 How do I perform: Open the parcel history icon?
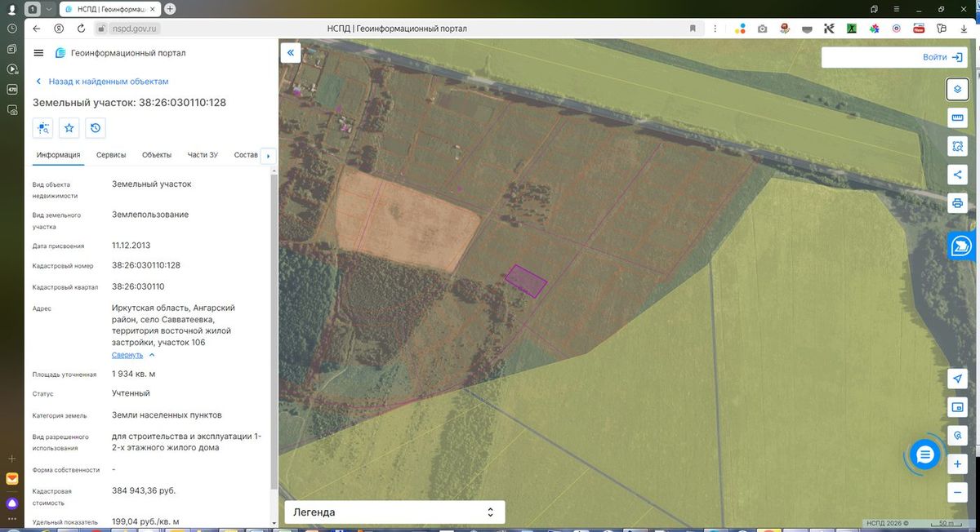coord(96,128)
